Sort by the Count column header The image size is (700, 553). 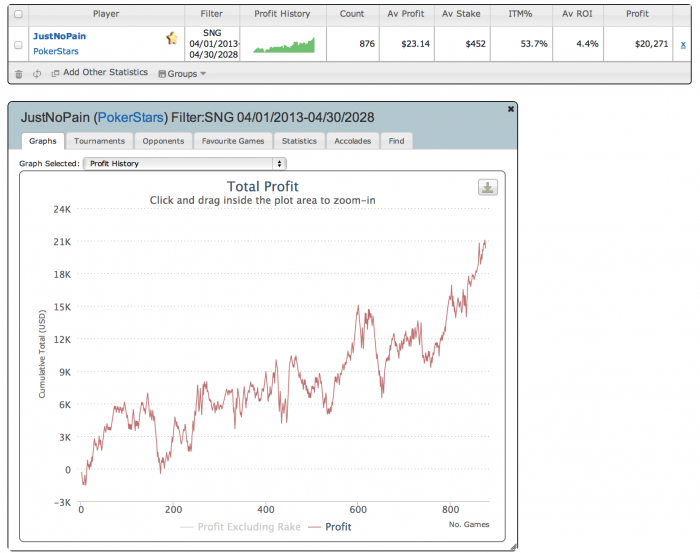(x=352, y=14)
